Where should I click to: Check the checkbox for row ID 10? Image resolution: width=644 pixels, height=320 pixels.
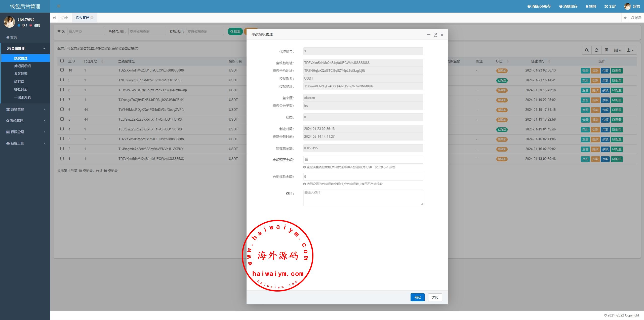62,70
